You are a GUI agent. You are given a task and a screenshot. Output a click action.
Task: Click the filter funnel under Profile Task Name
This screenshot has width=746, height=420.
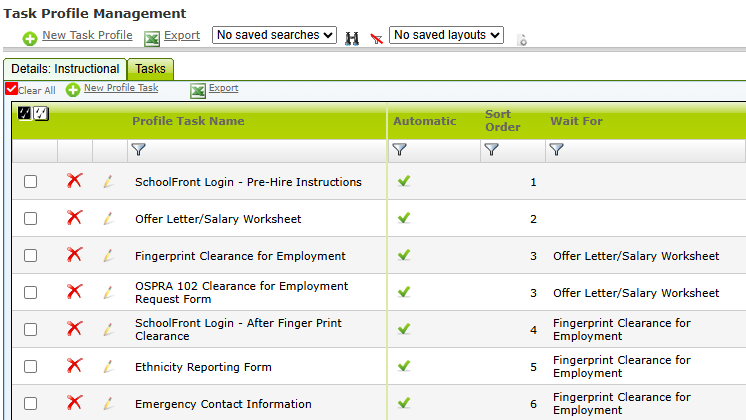(138, 150)
